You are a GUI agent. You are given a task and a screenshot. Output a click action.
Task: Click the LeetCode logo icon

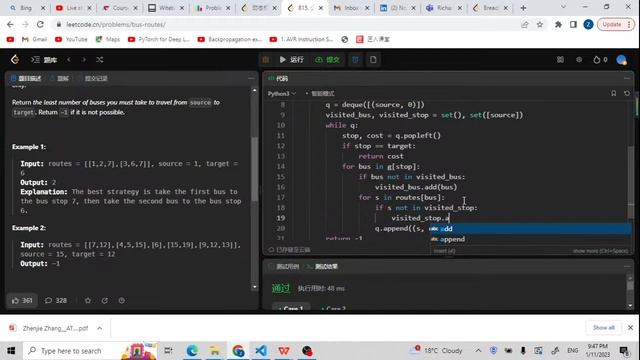click(x=15, y=60)
